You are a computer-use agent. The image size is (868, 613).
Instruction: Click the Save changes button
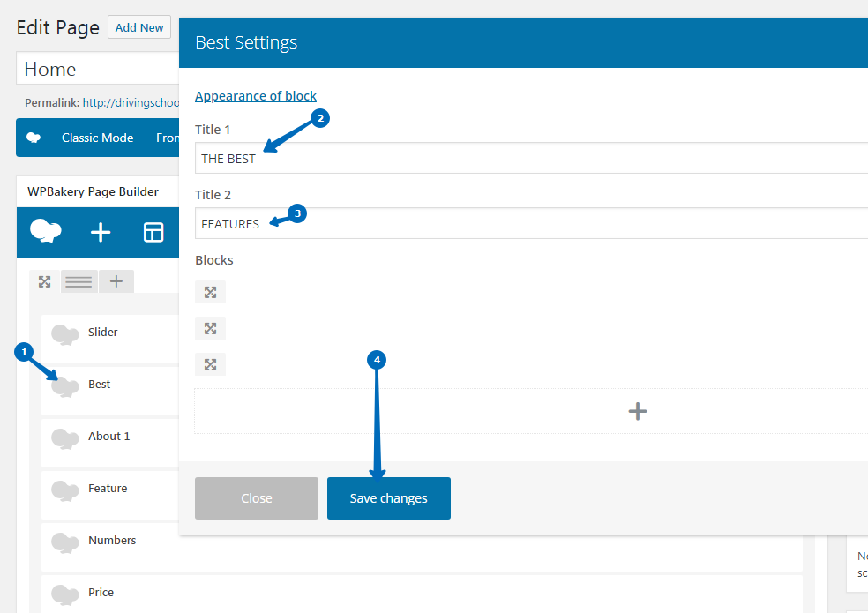(388, 498)
